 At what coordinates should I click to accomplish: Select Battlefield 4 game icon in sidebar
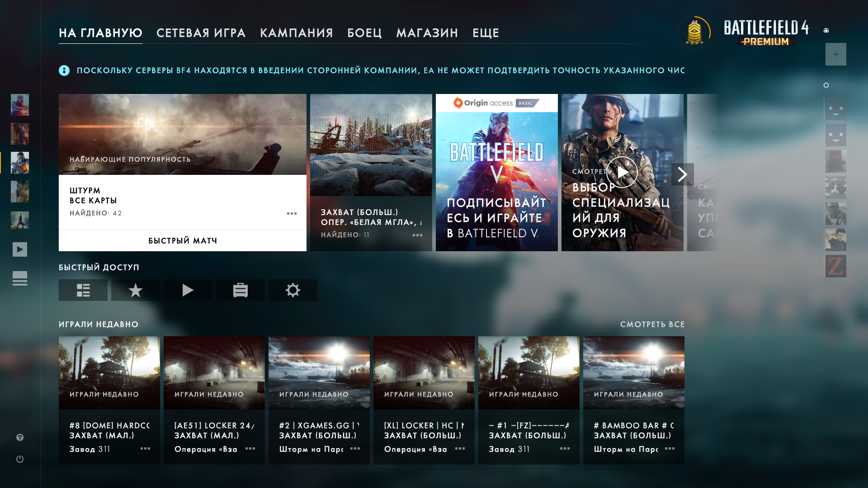pos(20,163)
